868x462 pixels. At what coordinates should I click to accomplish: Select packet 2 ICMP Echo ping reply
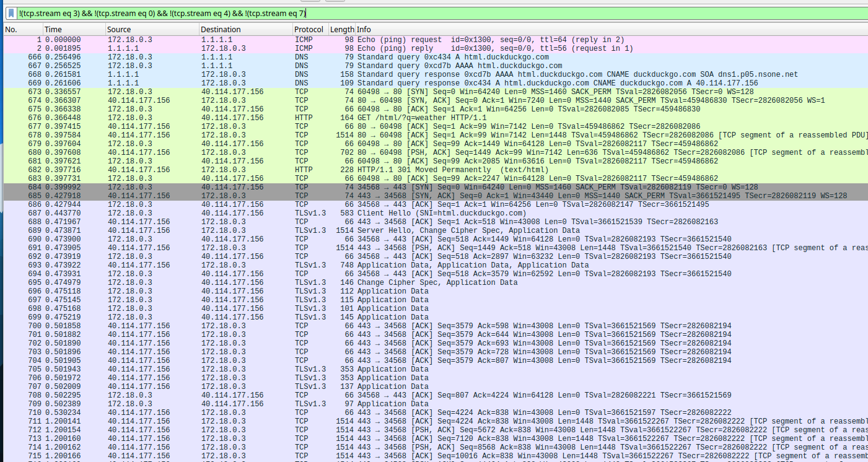click(436, 48)
